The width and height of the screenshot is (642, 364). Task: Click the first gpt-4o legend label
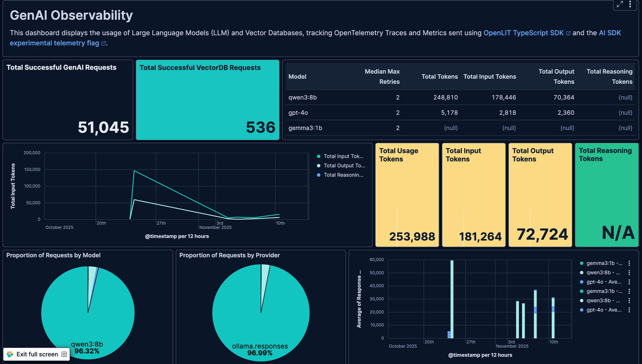604,282
